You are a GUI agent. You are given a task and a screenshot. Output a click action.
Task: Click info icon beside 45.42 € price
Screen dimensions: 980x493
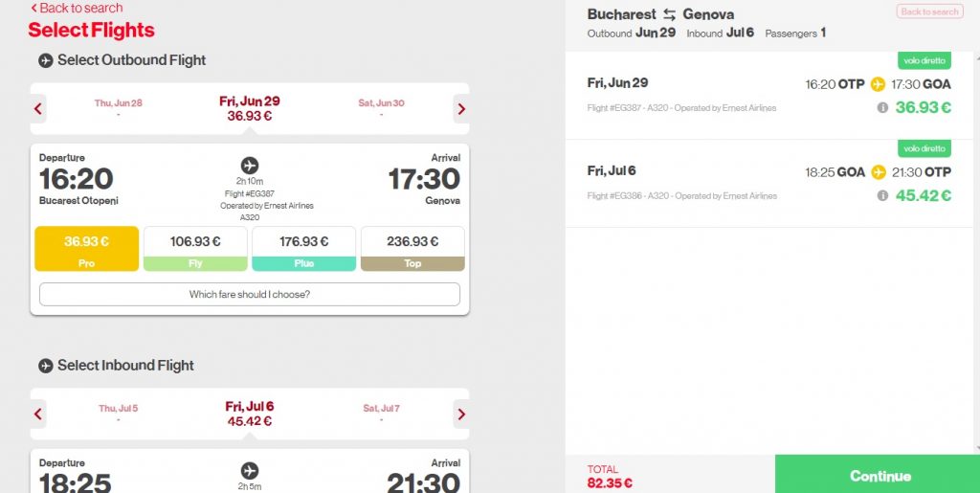[882, 195]
